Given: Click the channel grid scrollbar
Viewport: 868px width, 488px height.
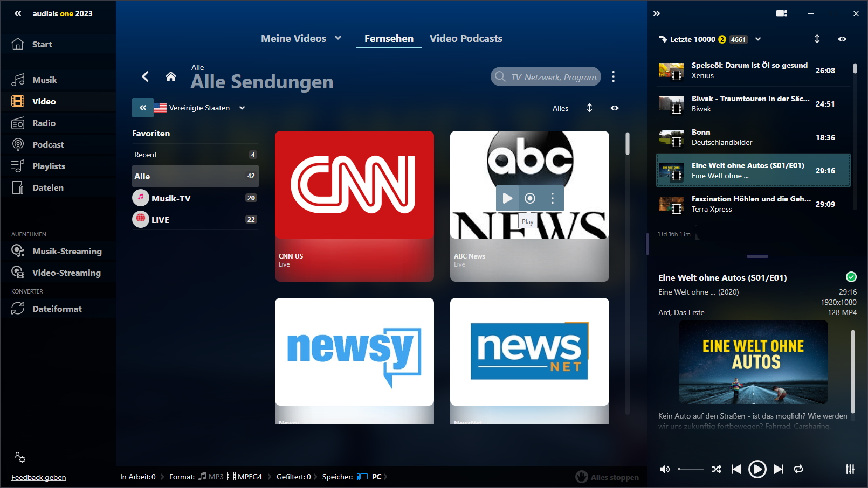Looking at the screenshot, I should [628, 143].
